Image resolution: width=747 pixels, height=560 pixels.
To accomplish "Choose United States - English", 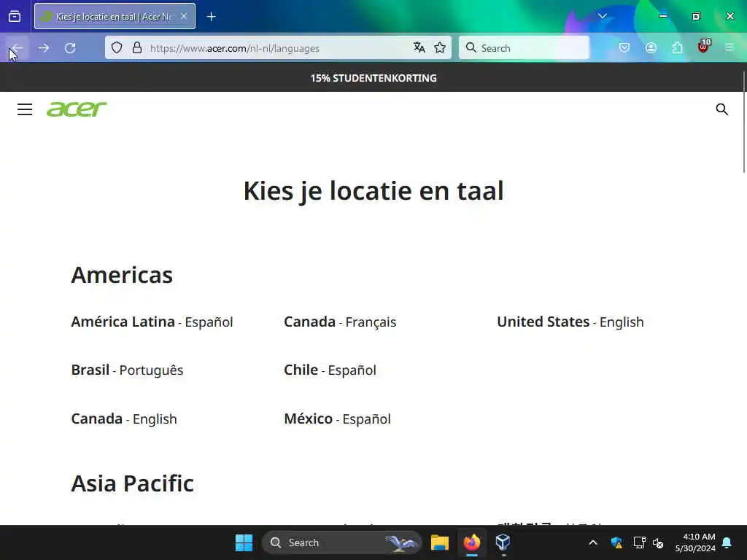I will click(570, 322).
